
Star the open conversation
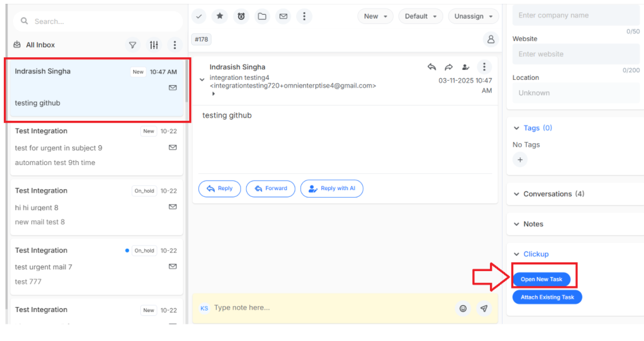point(220,16)
